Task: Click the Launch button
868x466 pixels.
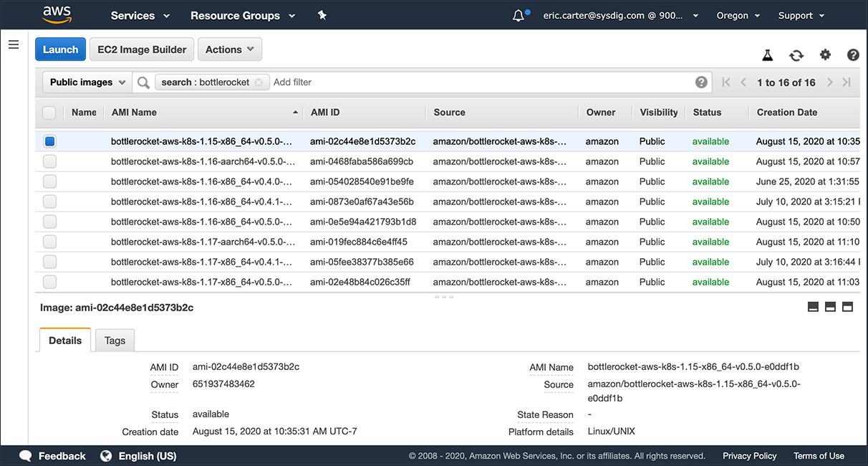Action: tap(60, 49)
